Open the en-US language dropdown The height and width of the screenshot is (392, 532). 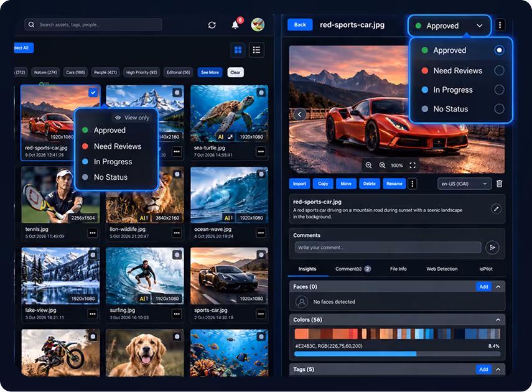(464, 184)
